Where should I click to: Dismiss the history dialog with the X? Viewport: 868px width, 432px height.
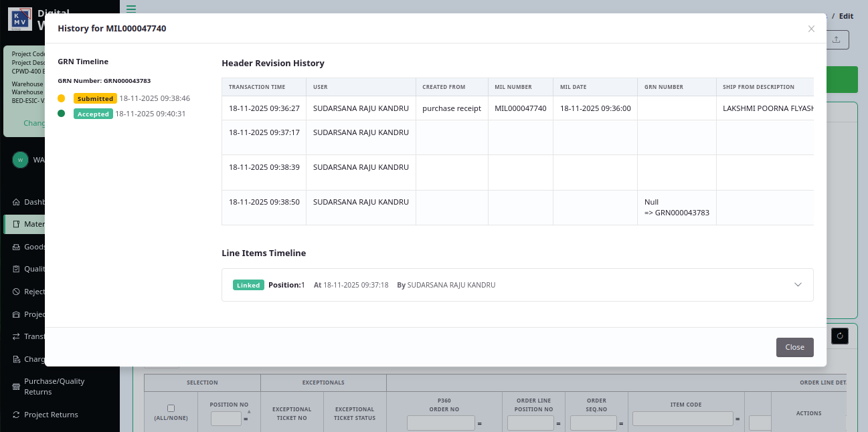coord(811,29)
